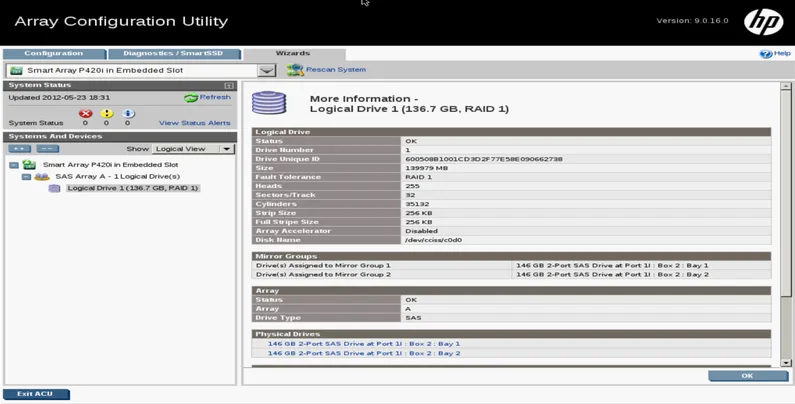Click the Rescan System link
795x404 pixels.
(x=336, y=70)
